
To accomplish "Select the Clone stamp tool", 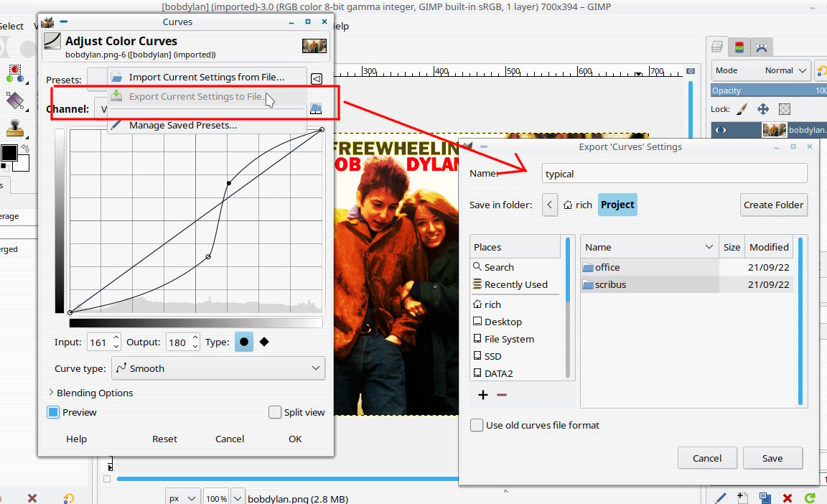I will (15, 127).
